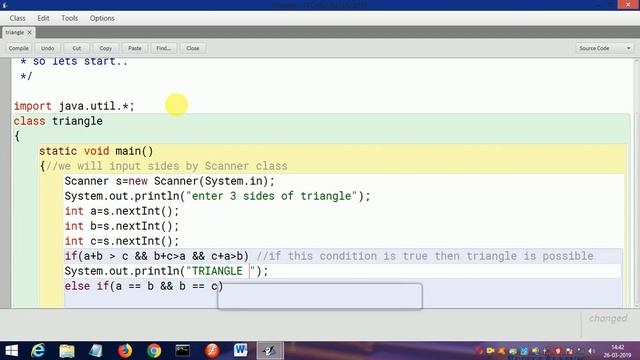This screenshot has height=360, width=640.
Task: Click the vertical scrollbar of the editor
Action: pos(636,183)
